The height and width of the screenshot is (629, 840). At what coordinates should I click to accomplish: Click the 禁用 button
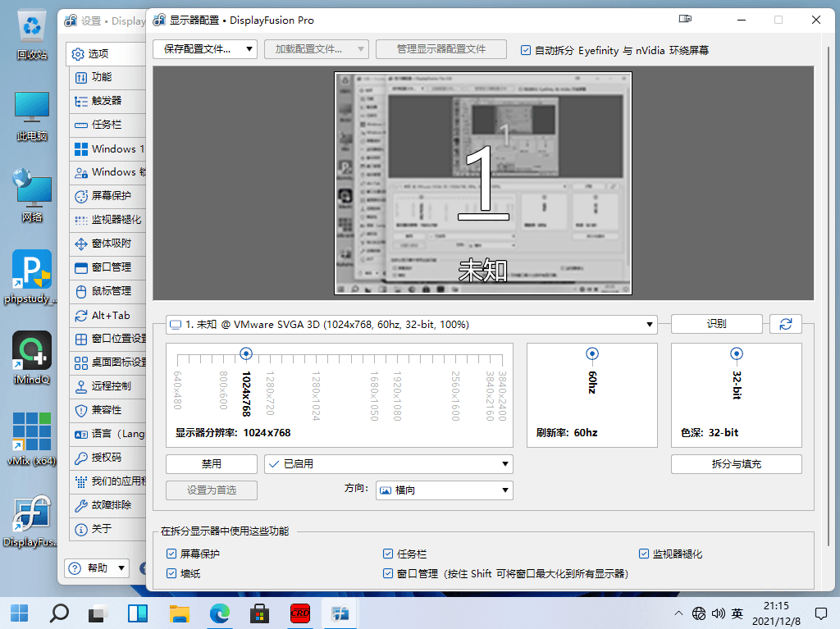point(211,464)
